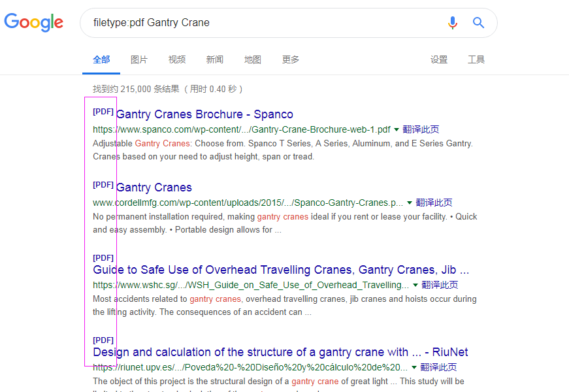This screenshot has width=569, height=392.
Task: Expand the 更多 menu
Action: (291, 59)
